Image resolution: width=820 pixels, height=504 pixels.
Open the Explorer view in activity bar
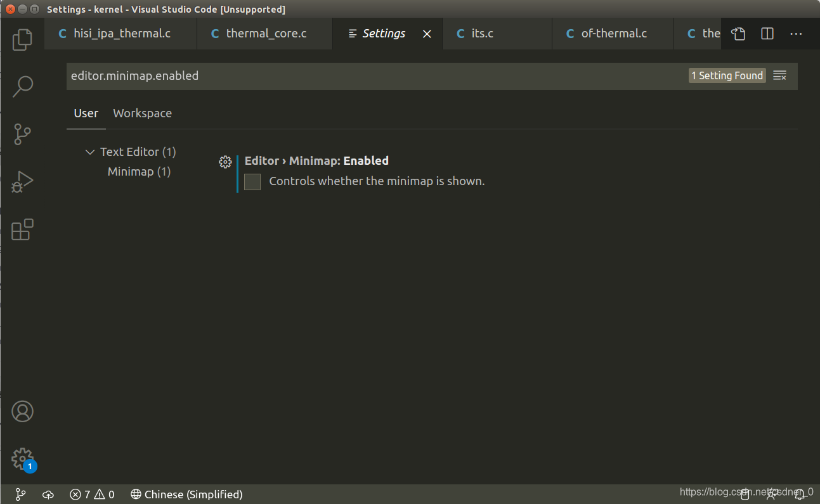point(22,39)
